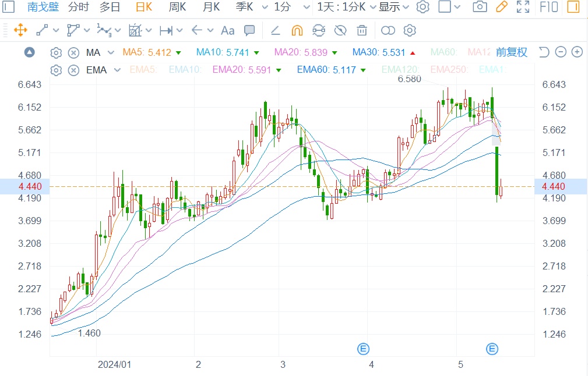
Task: Activate the magnet snap tool
Action: coord(297,30)
